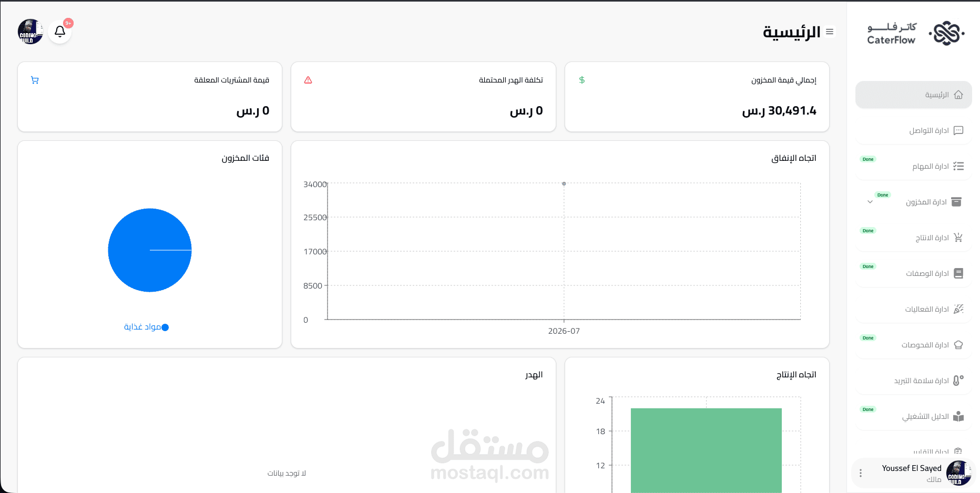The height and width of the screenshot is (493, 980).
Task: Click the green bar in production trend chart
Action: [x=706, y=450]
